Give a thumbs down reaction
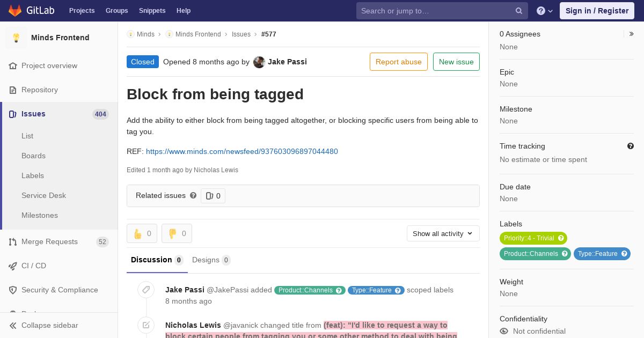 [x=177, y=233]
